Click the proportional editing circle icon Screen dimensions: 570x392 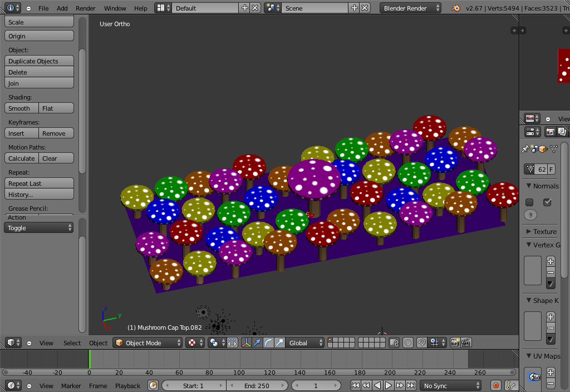coord(408,343)
